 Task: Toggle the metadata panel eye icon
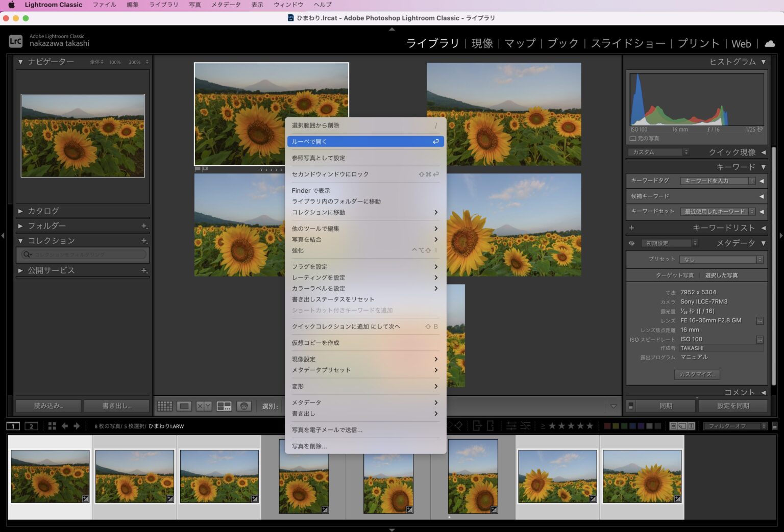tap(631, 243)
